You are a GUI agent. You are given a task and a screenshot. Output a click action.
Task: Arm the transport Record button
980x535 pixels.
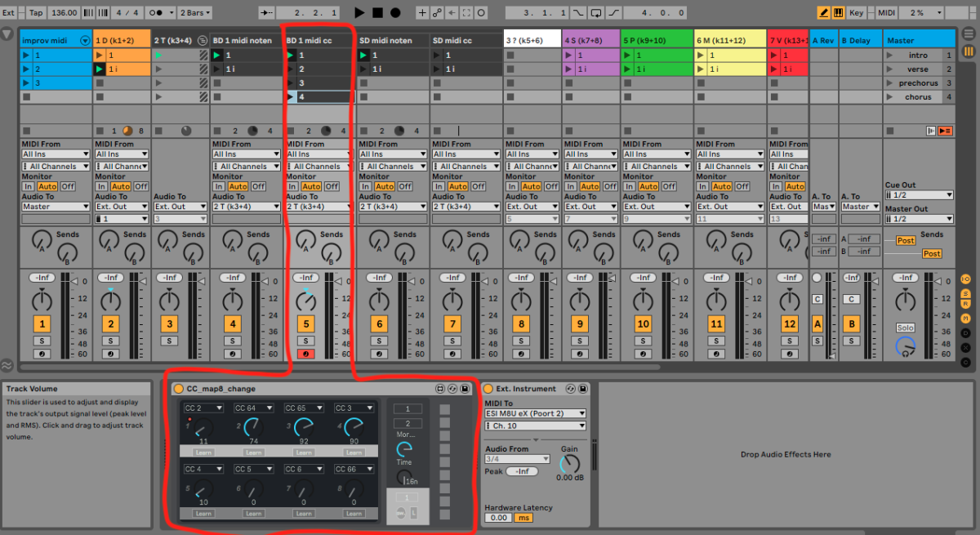[x=395, y=13]
